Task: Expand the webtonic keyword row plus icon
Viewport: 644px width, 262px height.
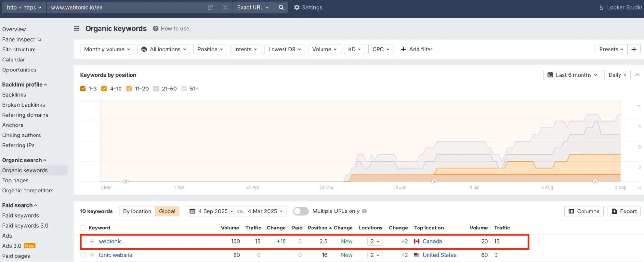Action: pos(92,241)
